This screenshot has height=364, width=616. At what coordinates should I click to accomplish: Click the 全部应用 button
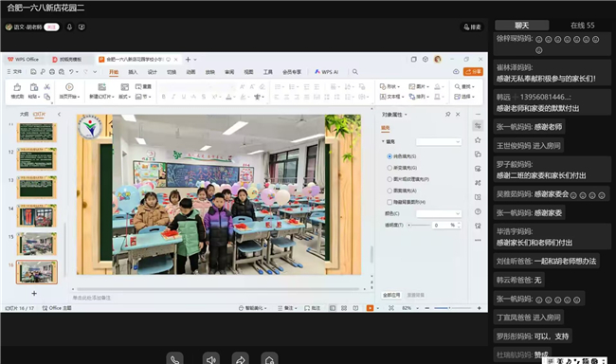click(x=391, y=295)
